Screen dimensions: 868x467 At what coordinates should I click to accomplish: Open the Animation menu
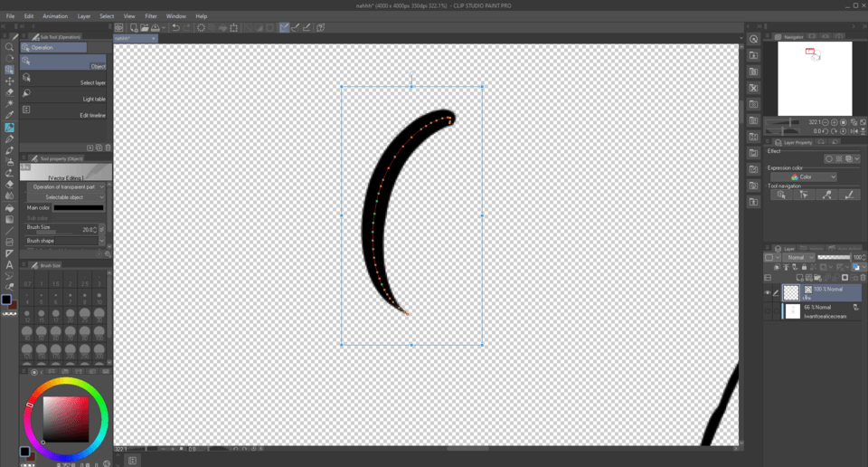(55, 16)
